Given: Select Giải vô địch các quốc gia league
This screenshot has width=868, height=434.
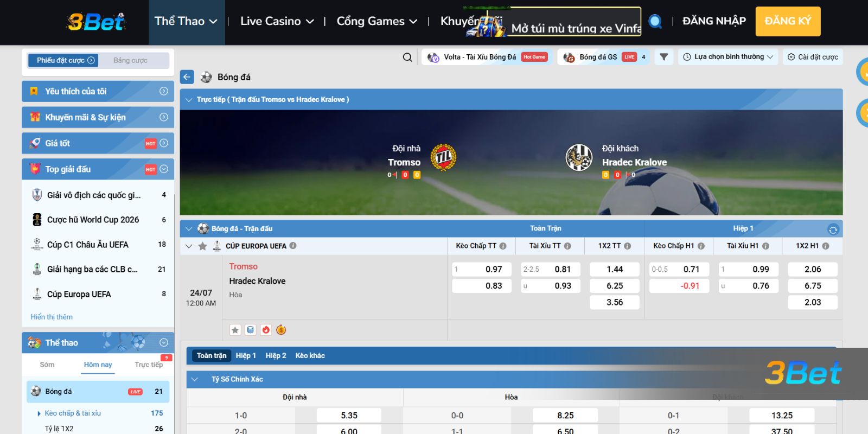Looking at the screenshot, I should (x=98, y=195).
